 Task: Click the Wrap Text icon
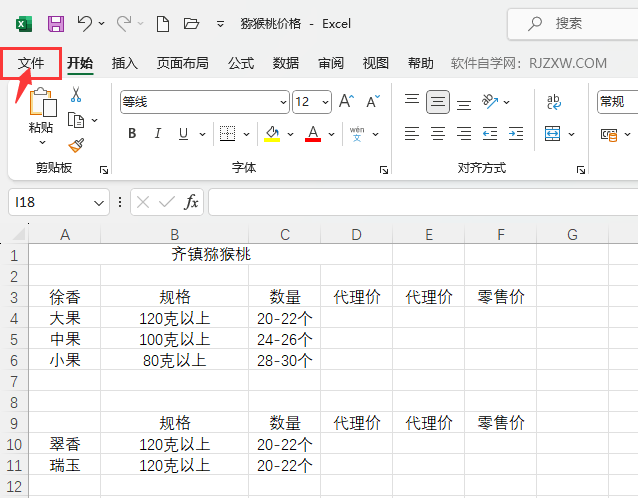coord(554,102)
